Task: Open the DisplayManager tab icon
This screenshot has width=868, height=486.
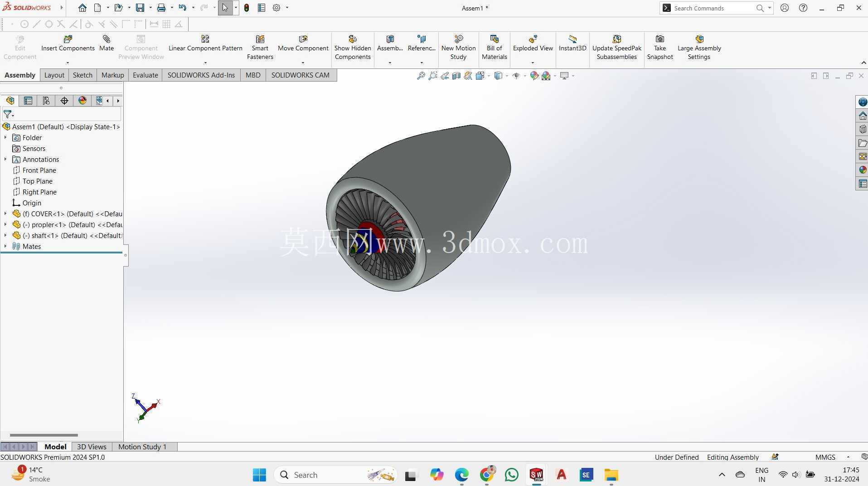Action: [82, 101]
